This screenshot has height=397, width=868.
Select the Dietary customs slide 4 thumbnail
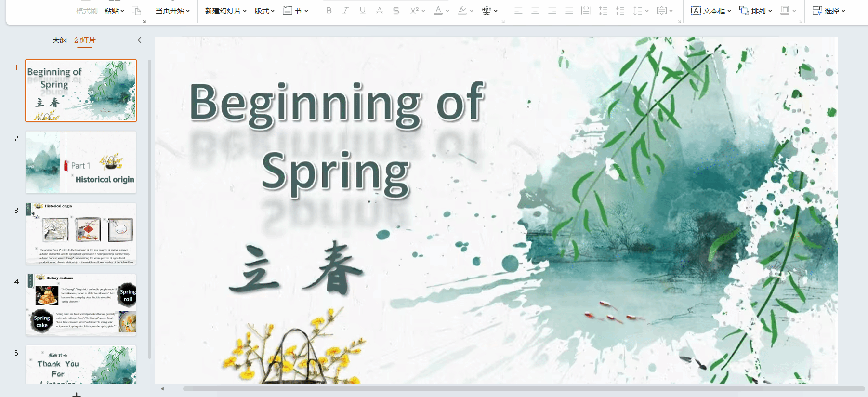point(81,304)
